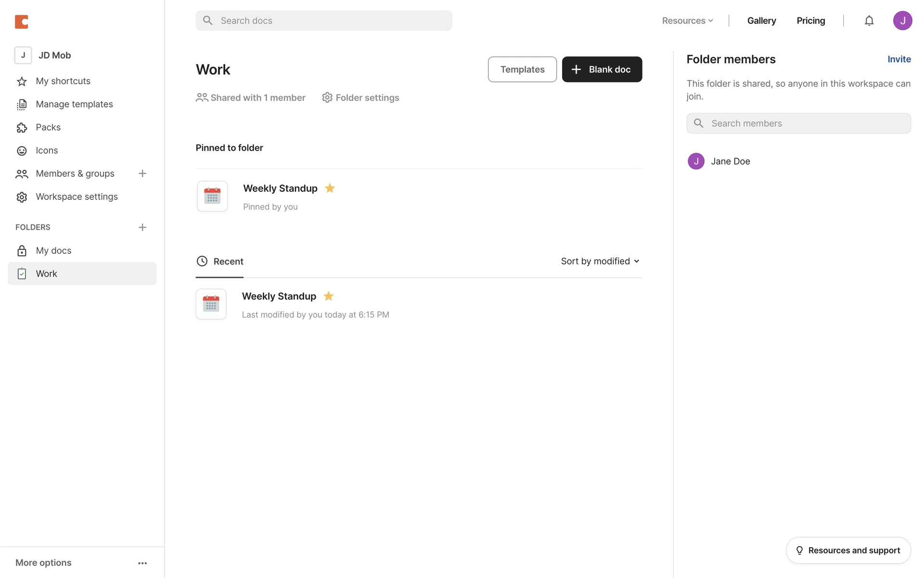Open notifications bell

pos(869,21)
